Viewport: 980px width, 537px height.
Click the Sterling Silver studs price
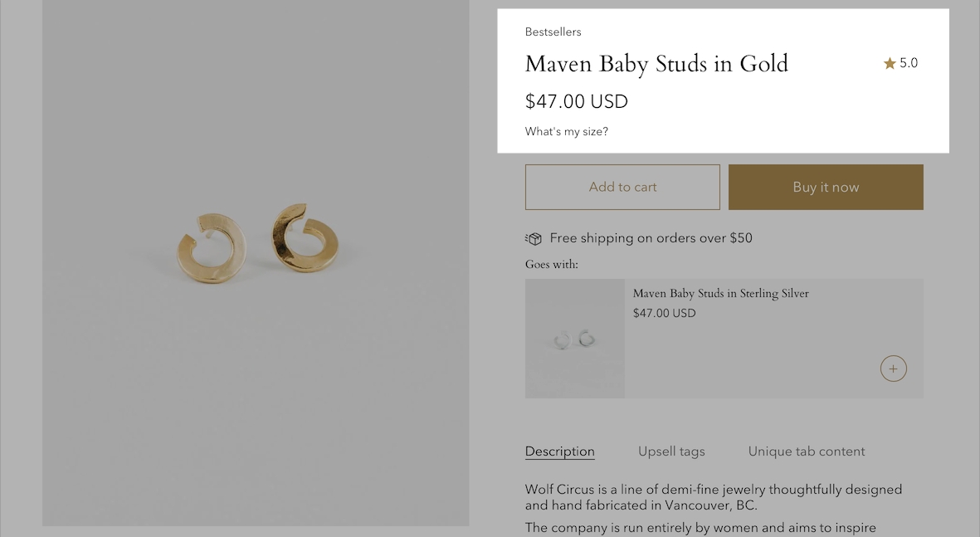click(664, 313)
